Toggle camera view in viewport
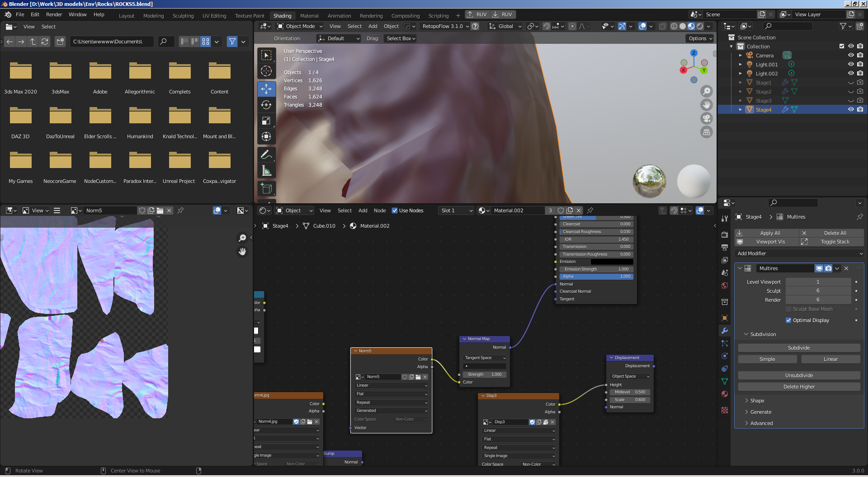The image size is (868, 477). [706, 118]
